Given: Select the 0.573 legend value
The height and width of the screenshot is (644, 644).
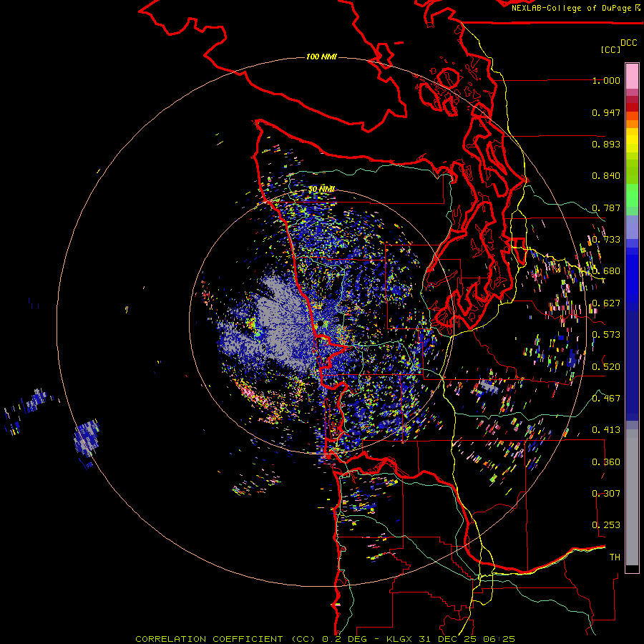Looking at the screenshot, I should [x=606, y=335].
